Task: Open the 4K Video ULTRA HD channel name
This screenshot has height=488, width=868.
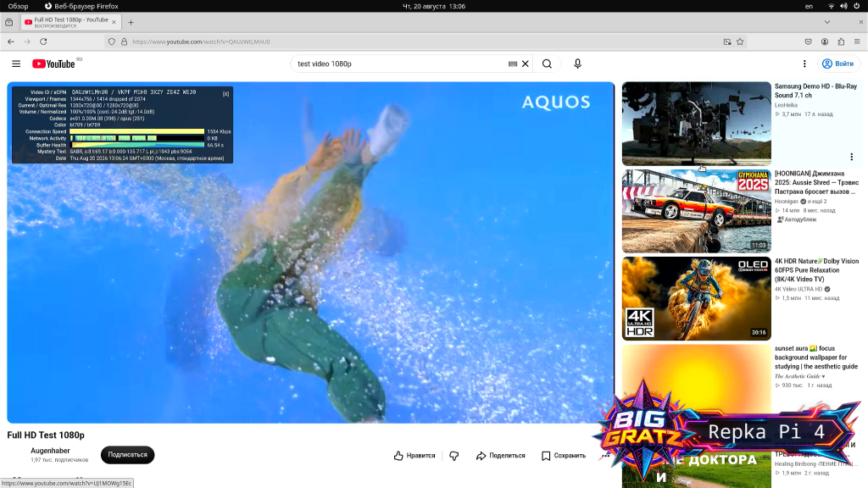Action: click(x=798, y=289)
